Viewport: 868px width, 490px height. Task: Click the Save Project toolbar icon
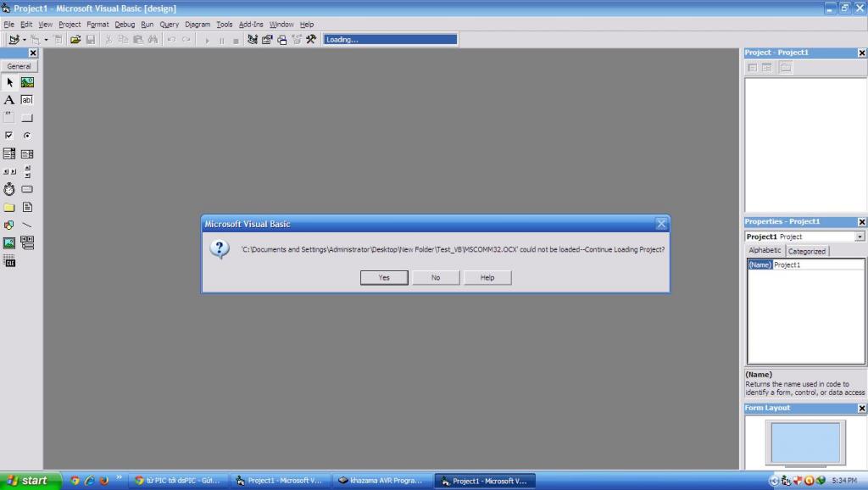tap(90, 39)
